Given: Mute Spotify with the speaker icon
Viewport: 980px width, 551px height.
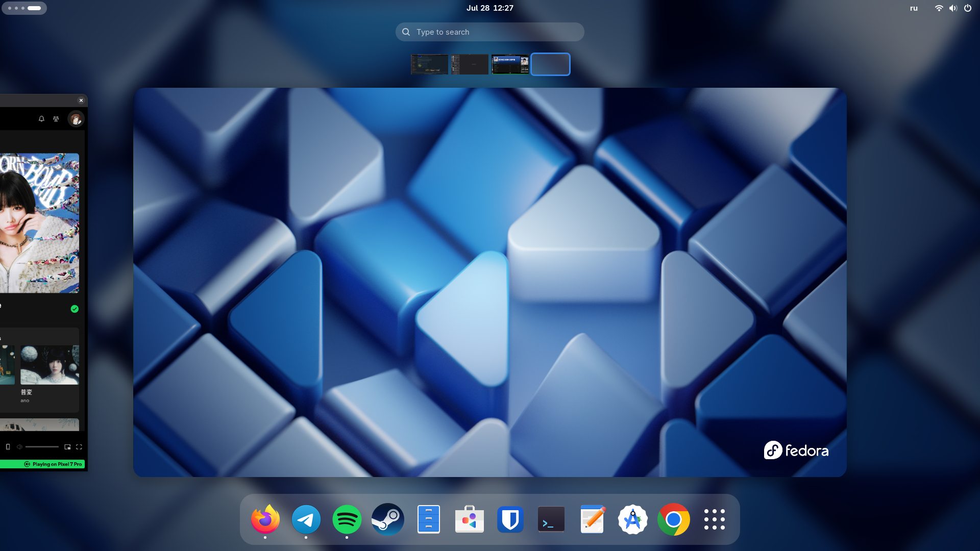Looking at the screenshot, I should 19,447.
